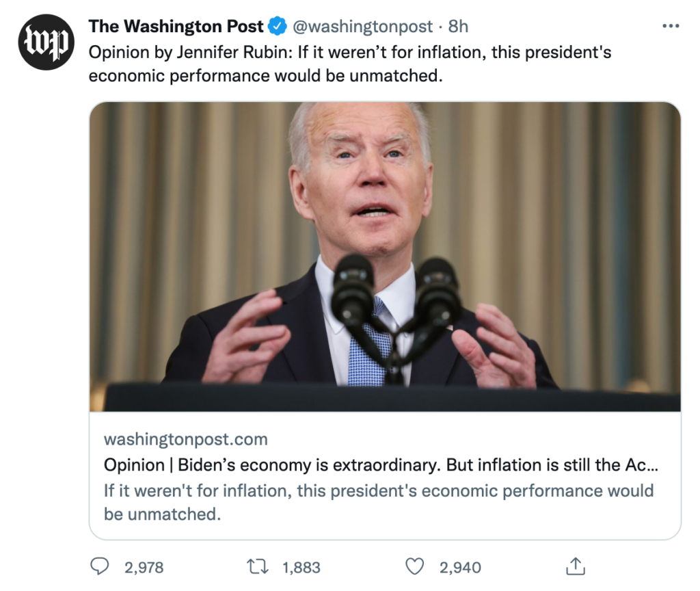Open the washingtonpost.com domain label on the card
Screen dimensions: 700x591
(x=185, y=439)
